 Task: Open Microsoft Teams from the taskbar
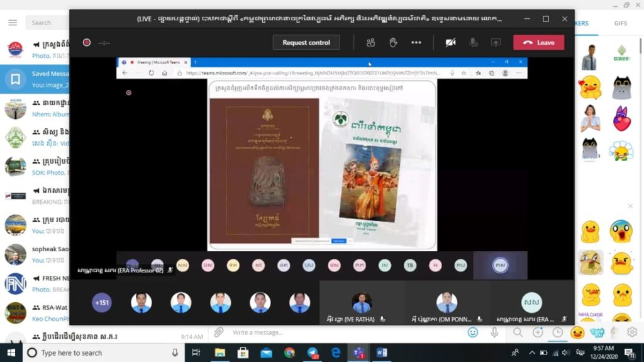tap(358, 353)
